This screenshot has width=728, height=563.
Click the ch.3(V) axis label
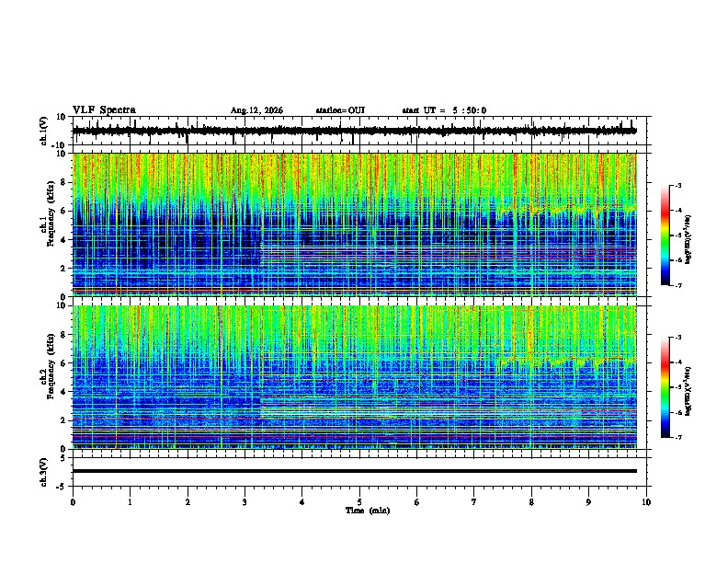[44, 472]
